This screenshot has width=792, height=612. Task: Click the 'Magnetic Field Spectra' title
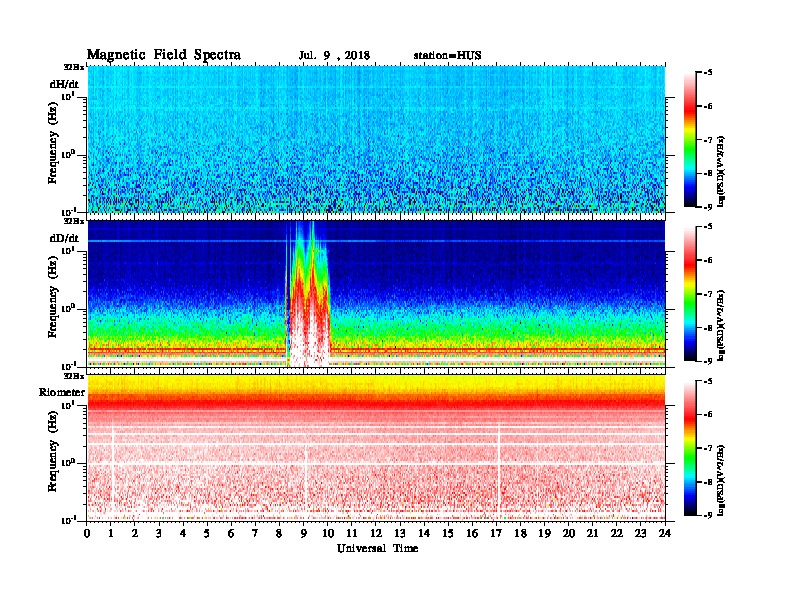click(164, 55)
